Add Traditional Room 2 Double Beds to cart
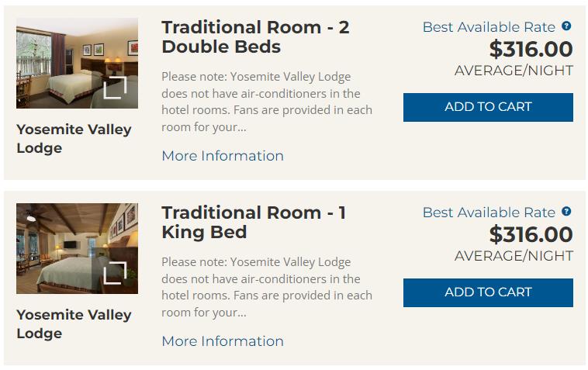 (488, 107)
